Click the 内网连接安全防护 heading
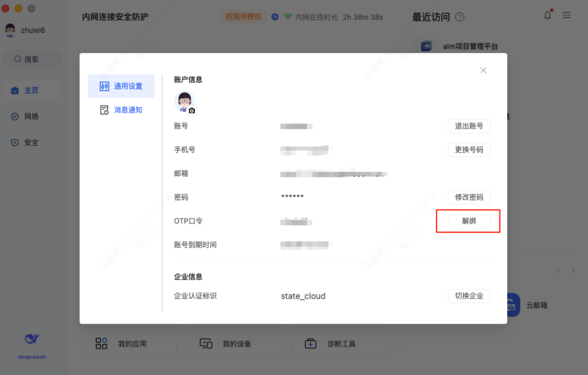This screenshot has height=375, width=588. click(x=115, y=17)
